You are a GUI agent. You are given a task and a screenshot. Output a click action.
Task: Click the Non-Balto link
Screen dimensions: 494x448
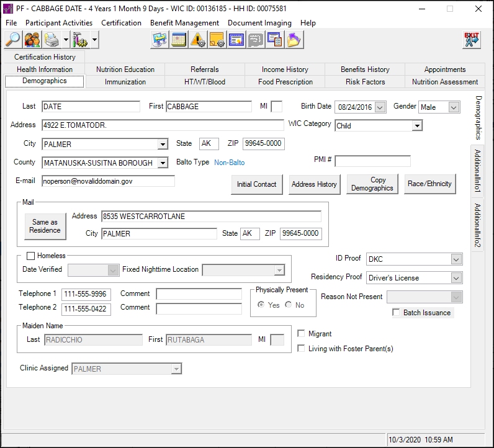[x=230, y=163]
